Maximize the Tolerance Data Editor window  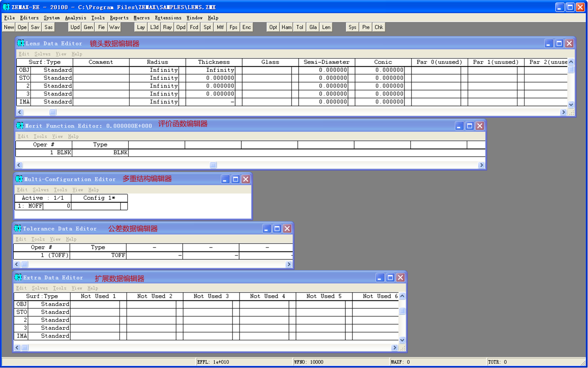(277, 229)
